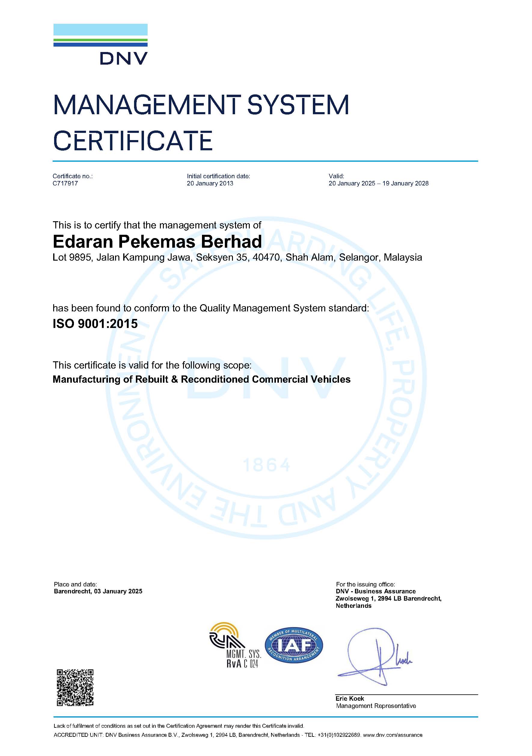Click the 'Certificate no.:' label

[73, 176]
